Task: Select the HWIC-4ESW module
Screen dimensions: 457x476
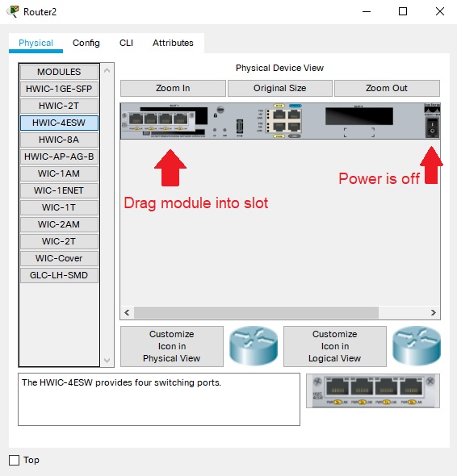Action: point(59,123)
